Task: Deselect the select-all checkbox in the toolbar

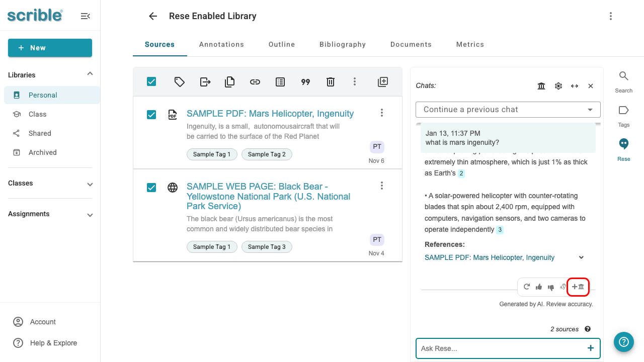Action: coord(151,81)
